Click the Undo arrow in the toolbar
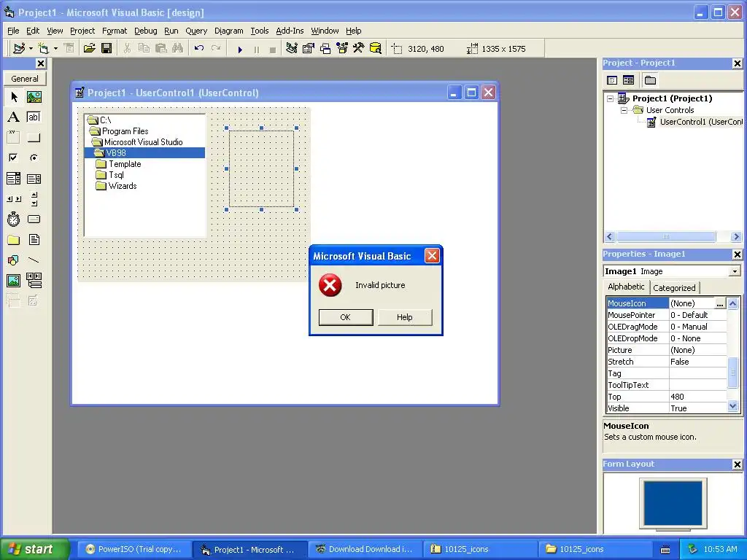747x560 pixels. [199, 49]
